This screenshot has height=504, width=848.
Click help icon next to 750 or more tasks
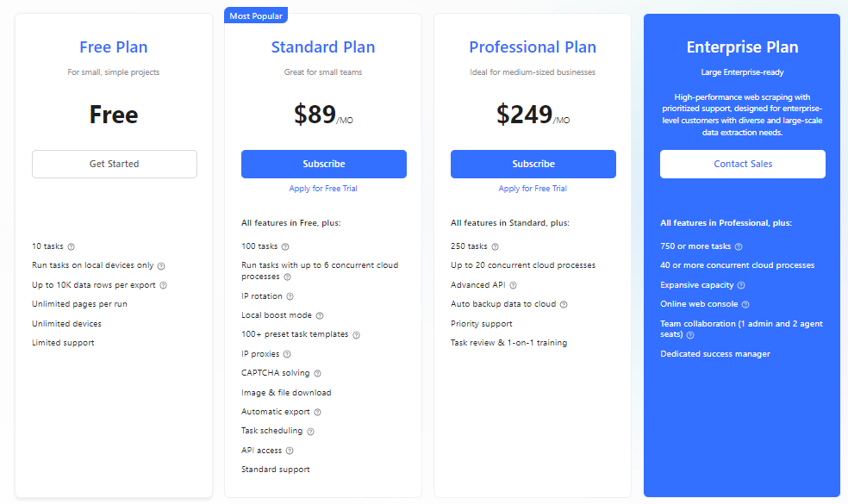click(x=739, y=246)
